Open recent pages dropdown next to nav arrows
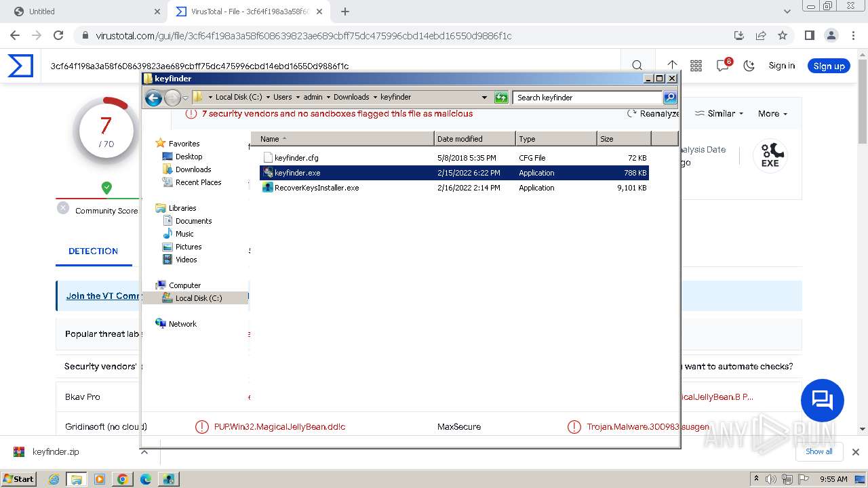 pyautogui.click(x=185, y=98)
